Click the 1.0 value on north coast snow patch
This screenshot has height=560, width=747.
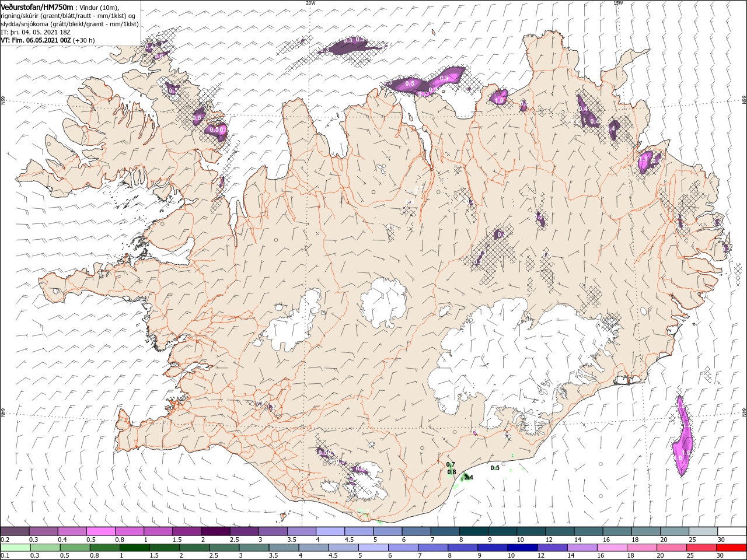[499, 100]
